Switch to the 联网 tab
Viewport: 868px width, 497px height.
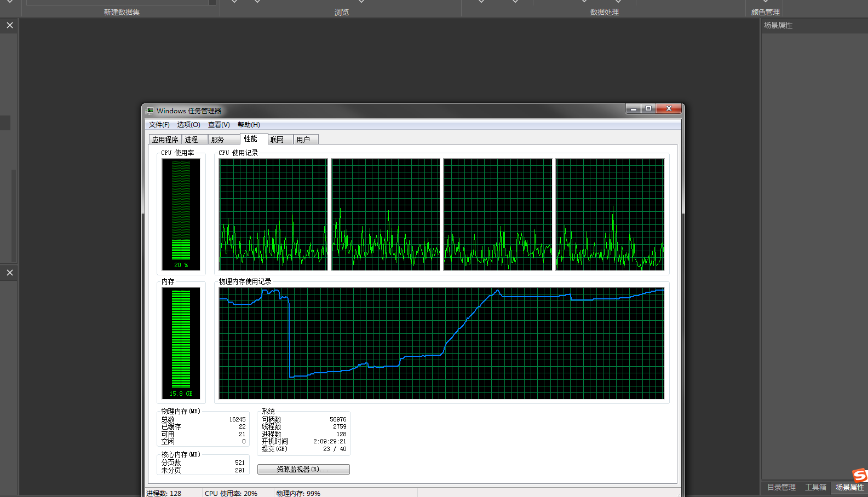[x=280, y=140]
